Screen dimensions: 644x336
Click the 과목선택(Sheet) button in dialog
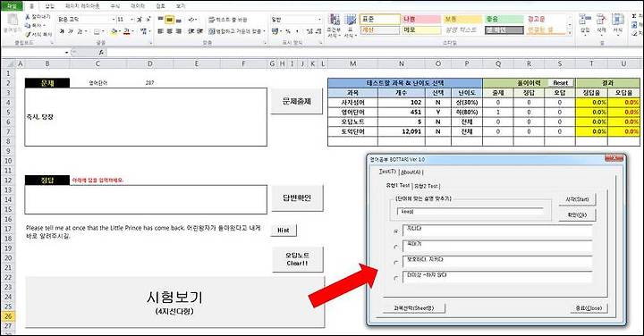tap(413, 307)
